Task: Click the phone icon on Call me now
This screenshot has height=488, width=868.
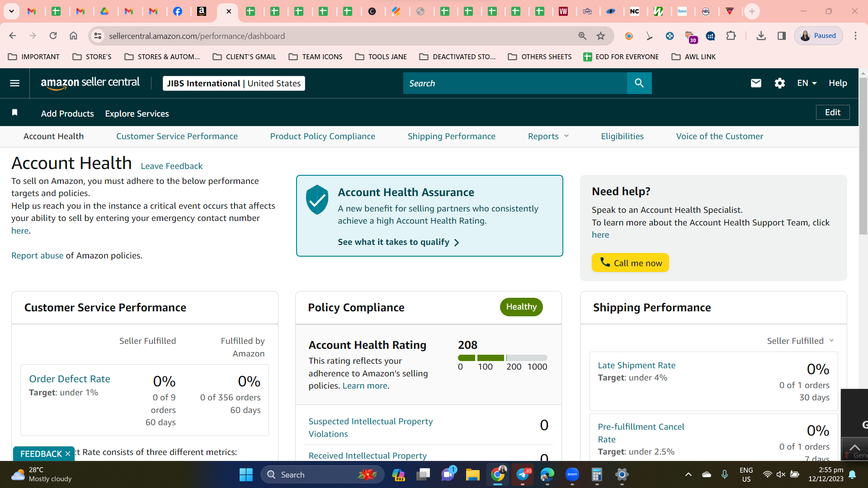Action: [x=604, y=262]
